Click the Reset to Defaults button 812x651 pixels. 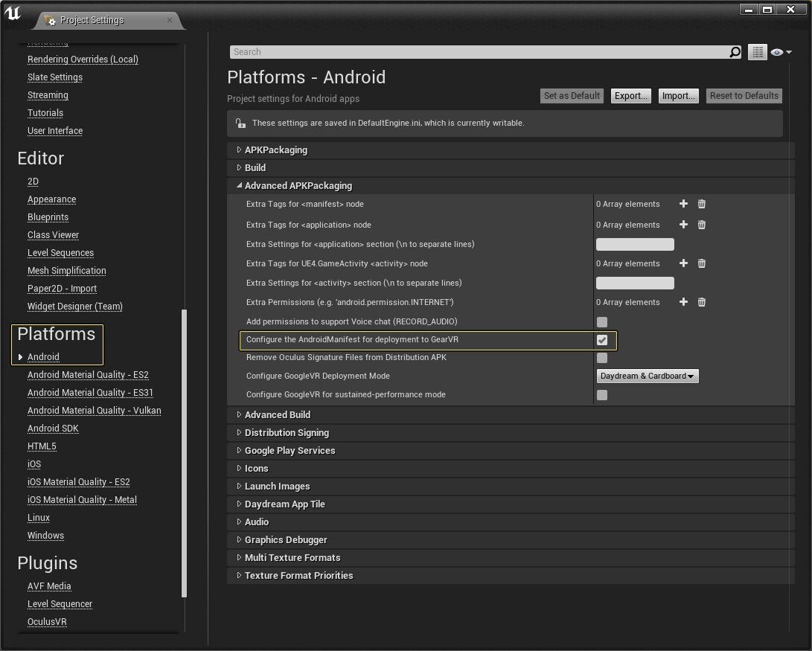(x=744, y=95)
